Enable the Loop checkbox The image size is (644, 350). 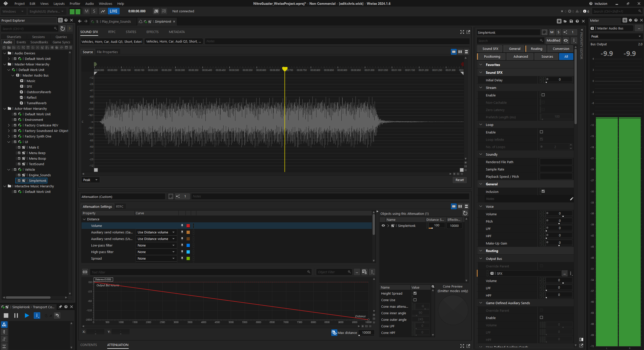tap(541, 132)
